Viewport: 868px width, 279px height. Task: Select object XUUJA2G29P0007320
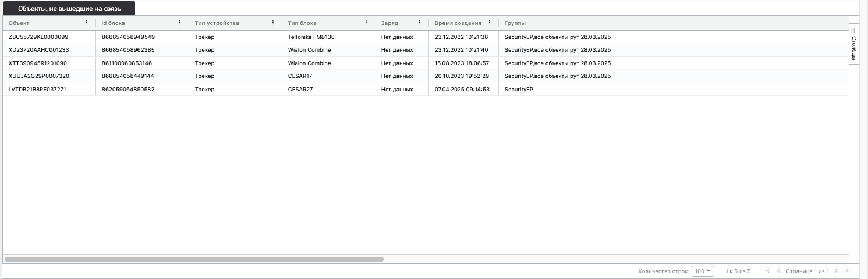(39, 76)
